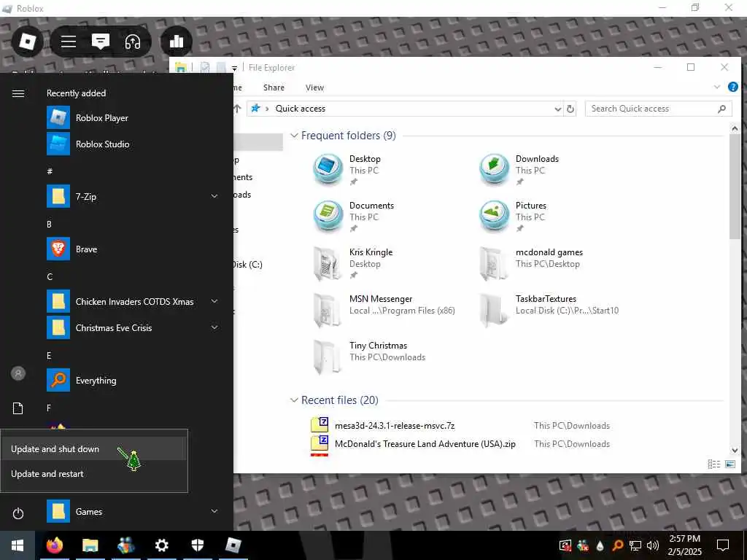Click in Search Quick access field
This screenshot has width=747, height=560.
653,109
